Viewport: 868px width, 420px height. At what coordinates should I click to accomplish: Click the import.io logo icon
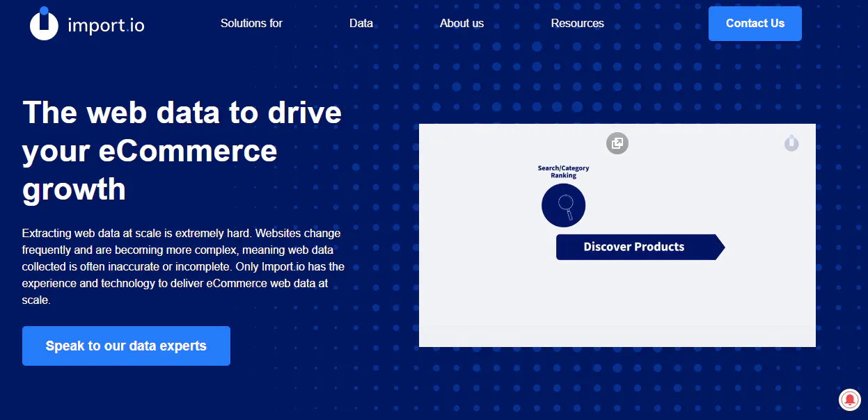[x=43, y=23]
